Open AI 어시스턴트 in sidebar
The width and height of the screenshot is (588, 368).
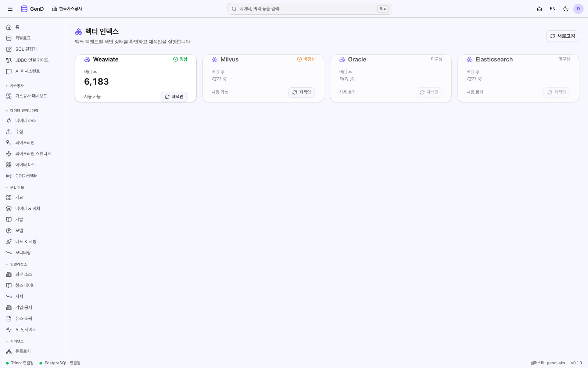click(x=33, y=71)
